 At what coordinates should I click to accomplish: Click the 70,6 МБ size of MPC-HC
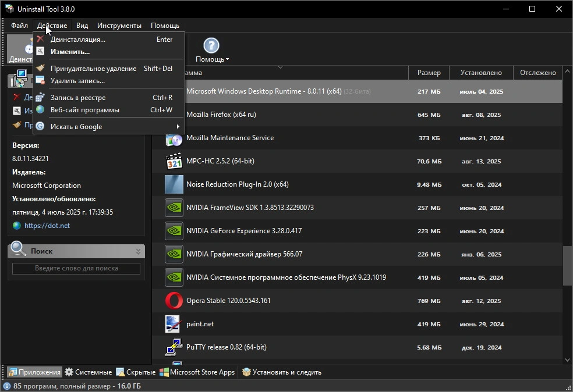pyautogui.click(x=429, y=161)
